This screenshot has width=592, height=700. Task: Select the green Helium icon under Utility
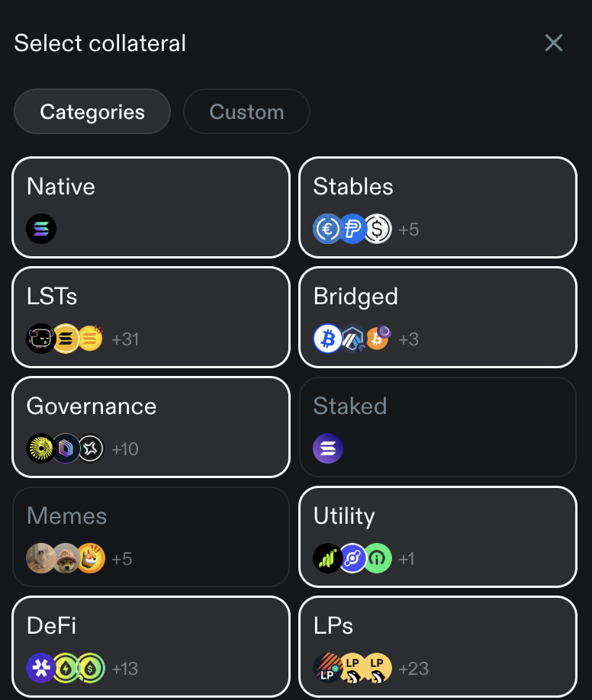(377, 558)
